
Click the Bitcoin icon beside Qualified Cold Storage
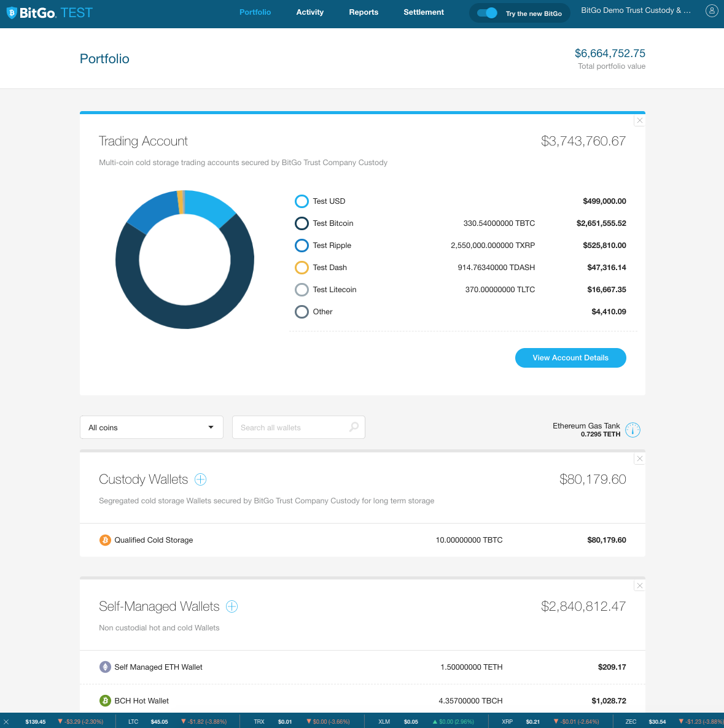pyautogui.click(x=105, y=540)
